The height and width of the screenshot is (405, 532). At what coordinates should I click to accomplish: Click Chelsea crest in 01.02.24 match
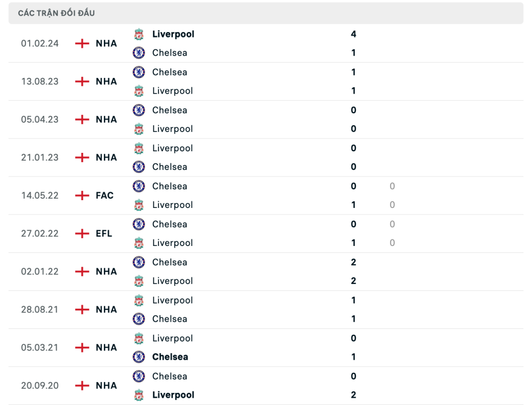click(x=139, y=53)
